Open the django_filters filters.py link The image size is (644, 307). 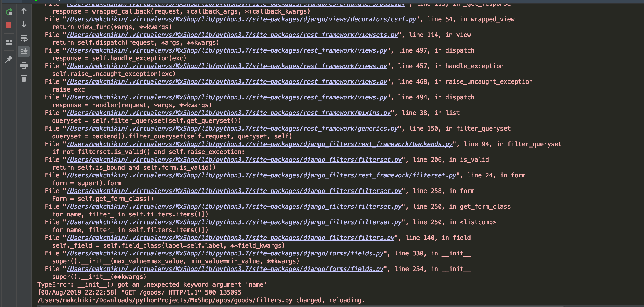tap(230, 238)
